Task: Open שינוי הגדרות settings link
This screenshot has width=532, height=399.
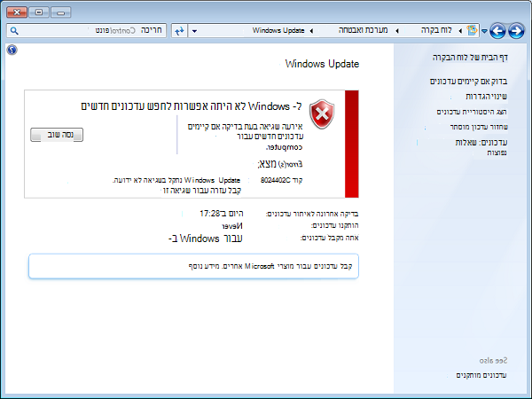Action: coord(486,97)
